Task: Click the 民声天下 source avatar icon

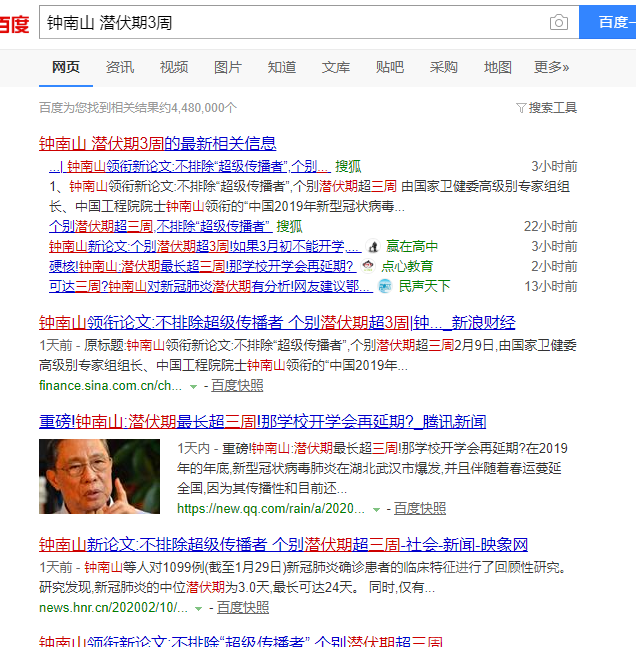Action: pos(385,286)
